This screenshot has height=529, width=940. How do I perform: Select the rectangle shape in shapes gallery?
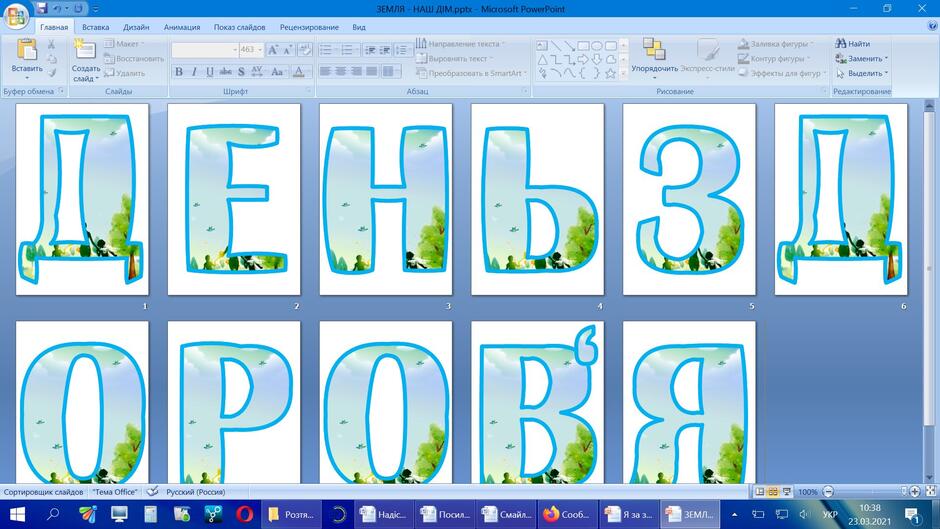coord(583,46)
